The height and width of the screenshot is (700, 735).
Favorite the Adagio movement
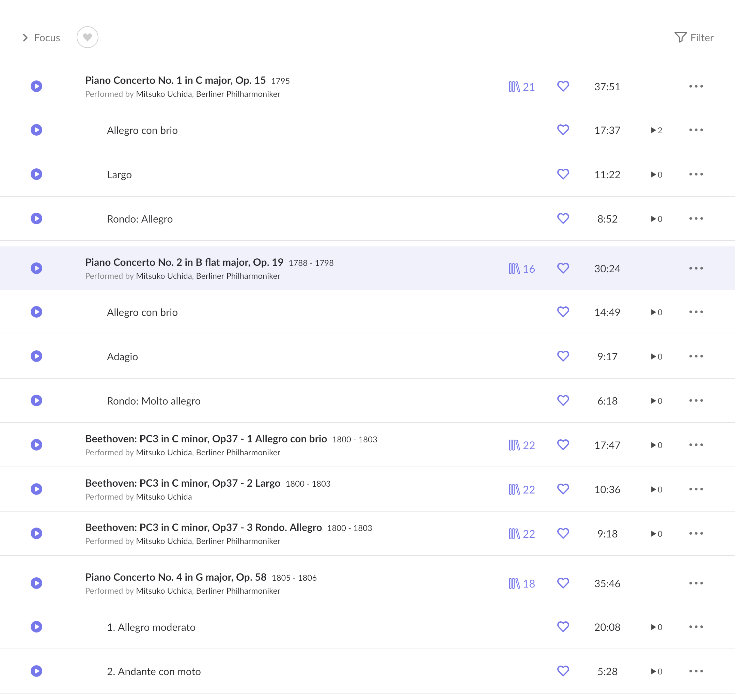tap(563, 356)
